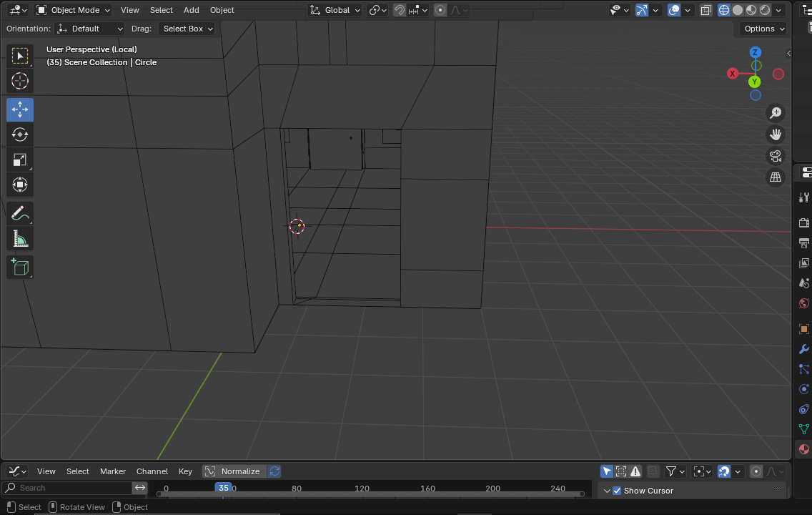Screen dimensions: 812x515
Task: Toggle Normalize in graph editor
Action: [x=234, y=471]
